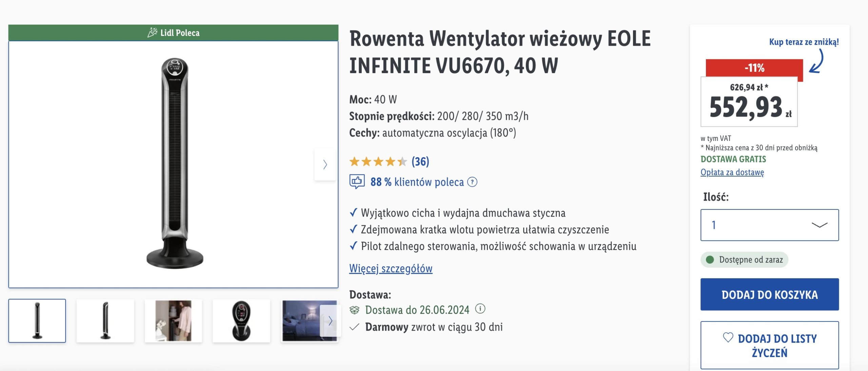This screenshot has height=371, width=868.
Task: Open the 36 reviews count link
Action: coord(420,162)
